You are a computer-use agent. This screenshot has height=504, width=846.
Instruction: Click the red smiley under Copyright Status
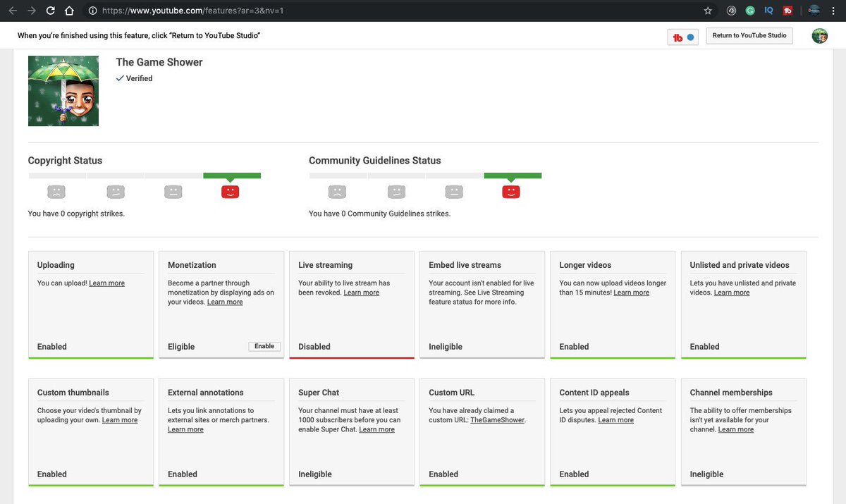(x=230, y=191)
